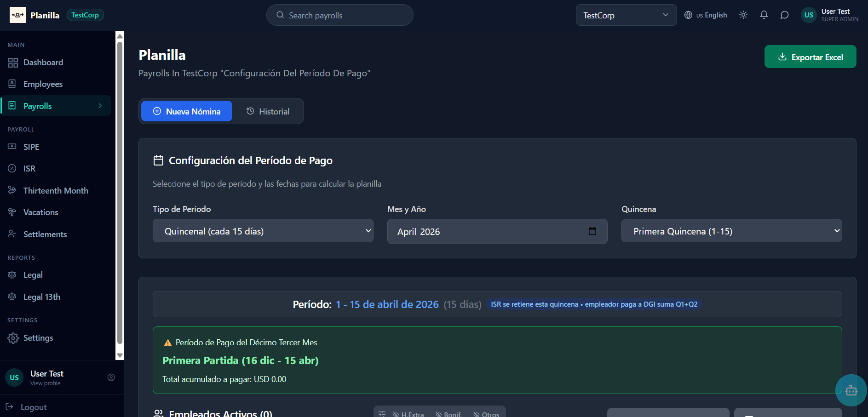Screen dimensions: 868x417
Task: Click Logout in the sidebar
Action: pos(33,407)
